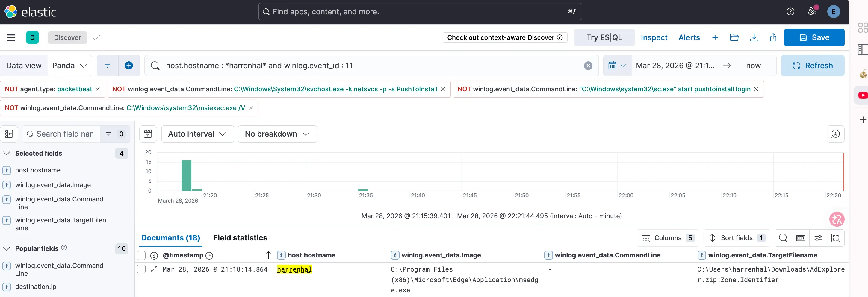Open display settings sliders icon
Screen dimensions: 868x297
click(818, 238)
